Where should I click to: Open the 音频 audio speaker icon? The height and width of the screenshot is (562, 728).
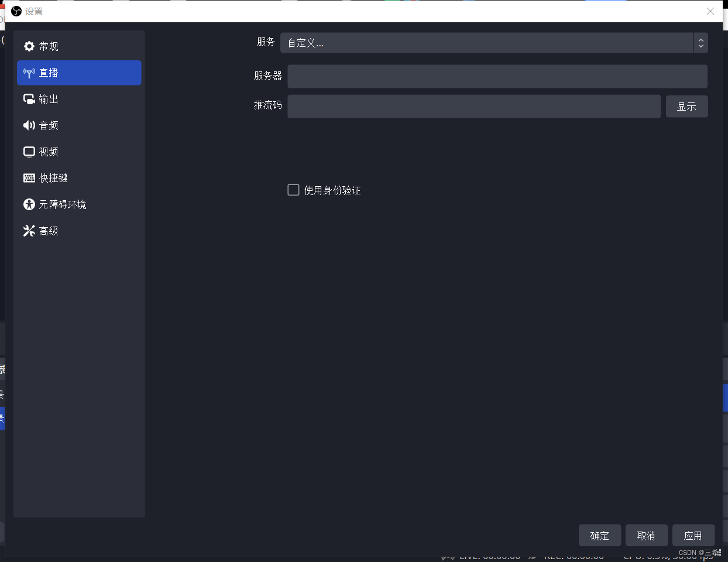[x=29, y=125]
